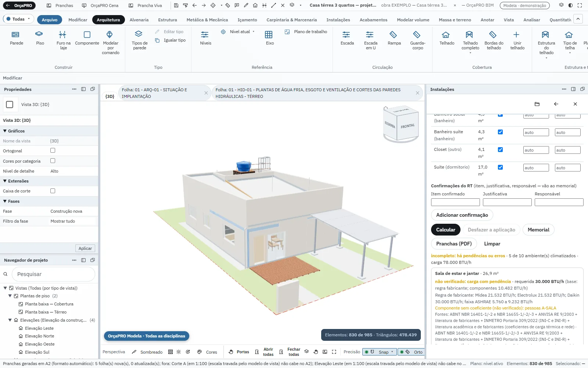Select the Guarda-corpo railing tool
Viewport: 588px width, 368px height.
point(417,40)
